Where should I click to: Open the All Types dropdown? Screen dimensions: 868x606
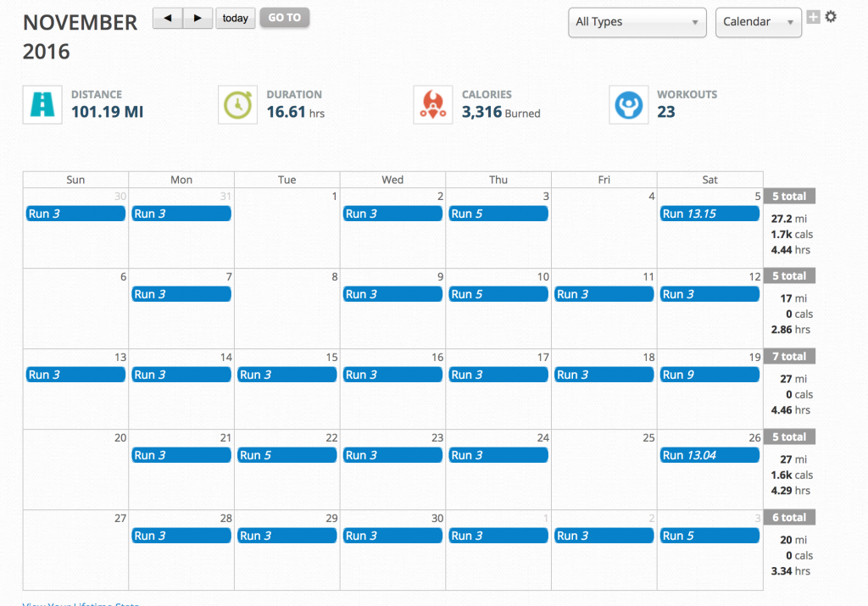637,22
